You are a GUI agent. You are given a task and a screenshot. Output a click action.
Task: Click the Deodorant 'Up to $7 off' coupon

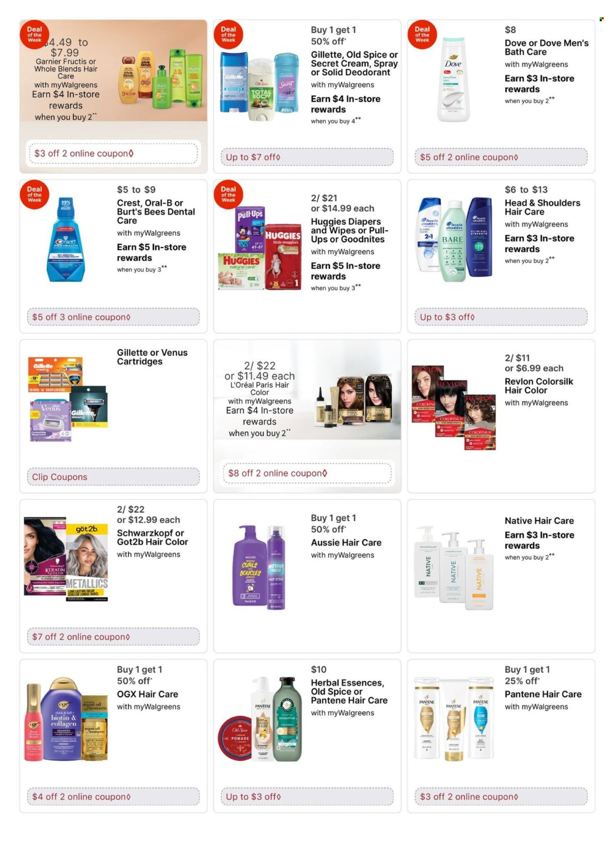click(307, 157)
